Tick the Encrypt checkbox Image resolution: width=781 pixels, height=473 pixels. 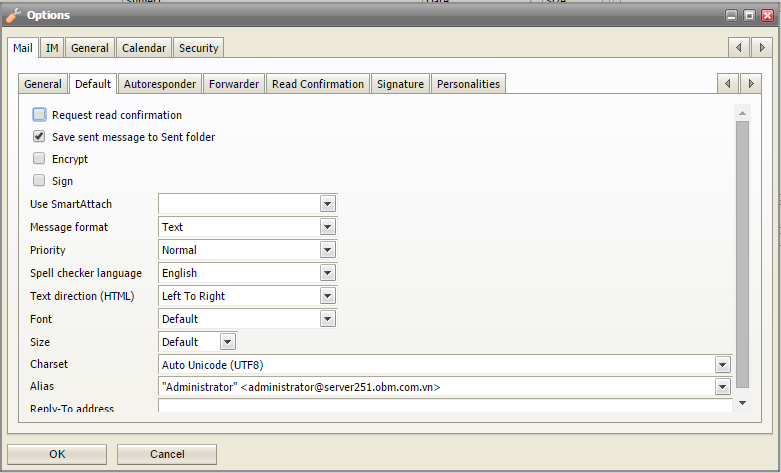[39, 158]
